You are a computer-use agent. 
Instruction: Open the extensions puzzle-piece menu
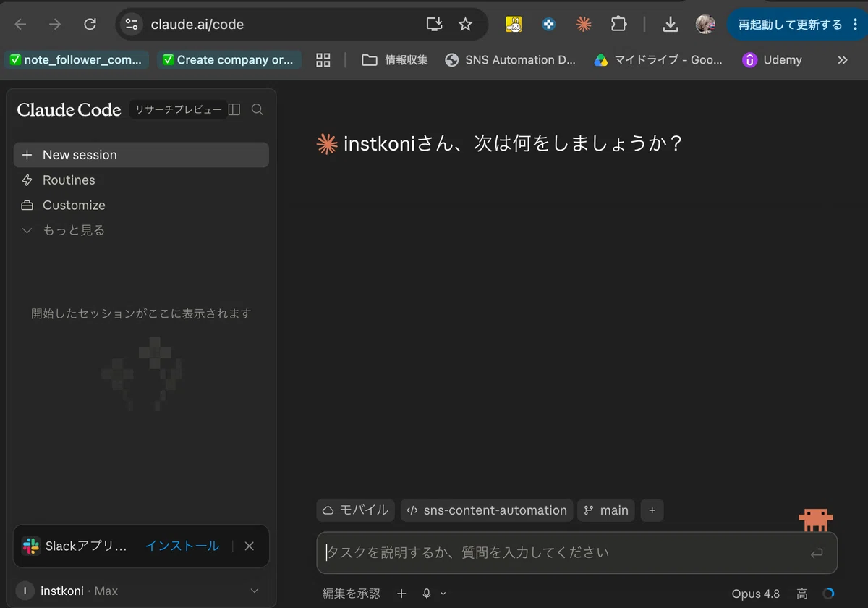click(618, 25)
